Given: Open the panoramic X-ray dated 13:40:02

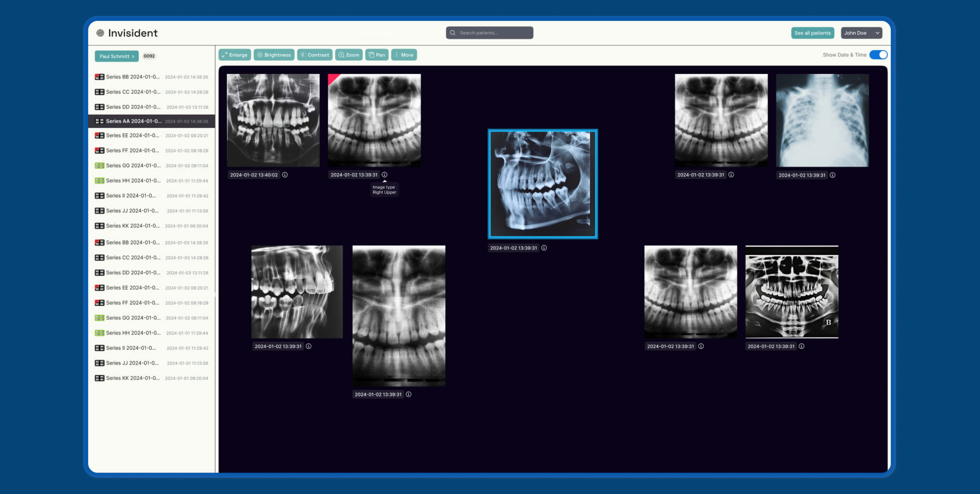Looking at the screenshot, I should tap(273, 120).
